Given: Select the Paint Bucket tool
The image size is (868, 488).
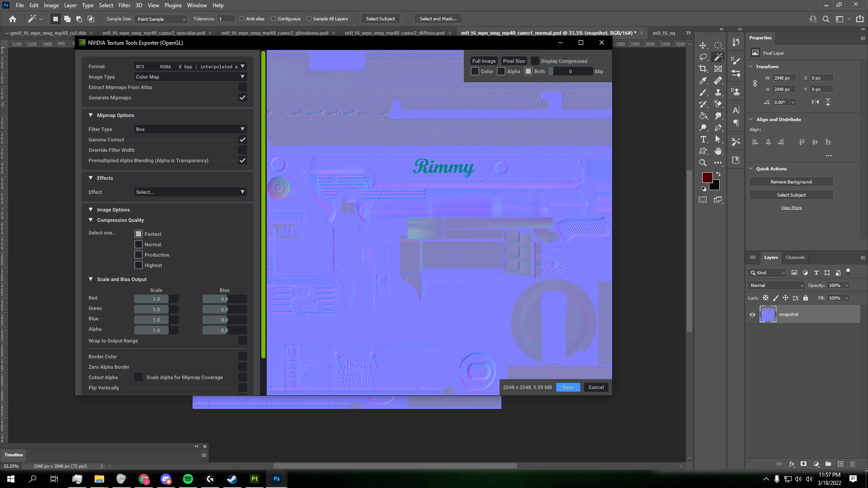Looking at the screenshot, I should pos(703,116).
